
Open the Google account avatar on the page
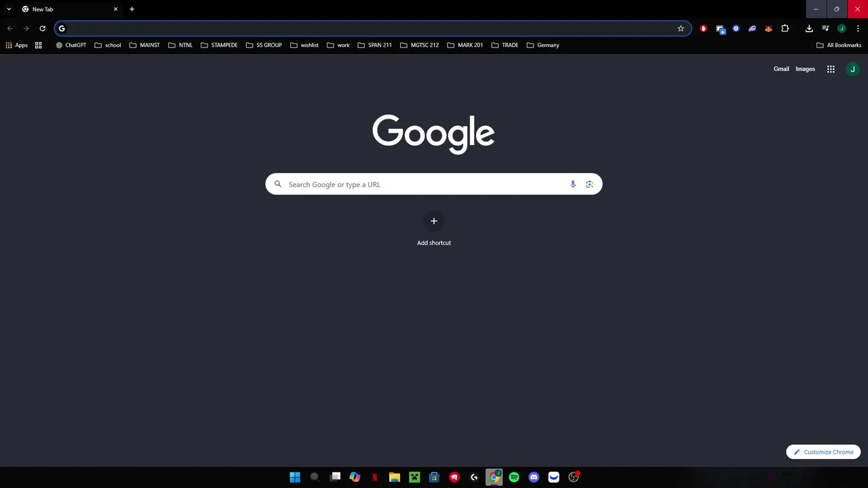pyautogui.click(x=852, y=69)
